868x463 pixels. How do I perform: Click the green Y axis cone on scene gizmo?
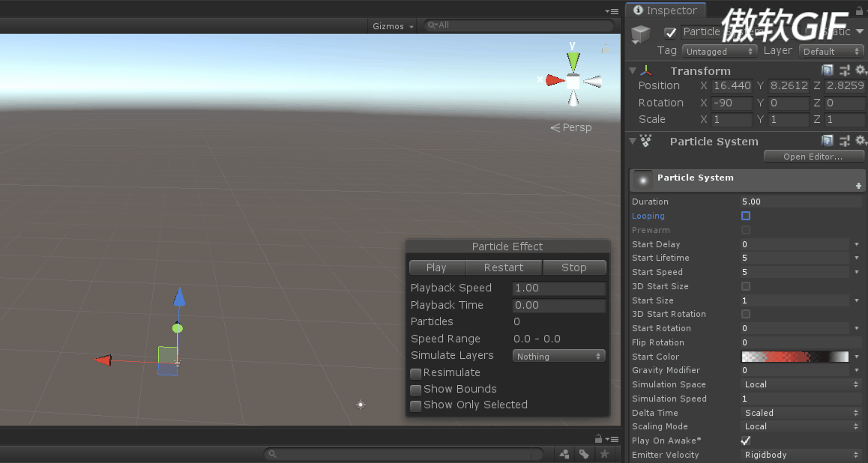[x=573, y=61]
